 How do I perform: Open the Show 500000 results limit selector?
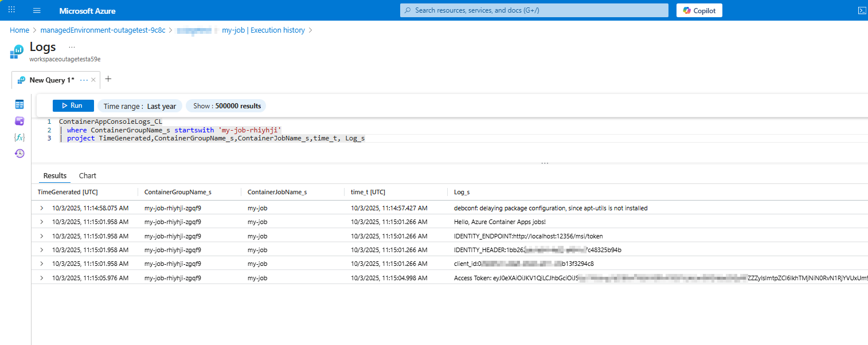(x=226, y=106)
